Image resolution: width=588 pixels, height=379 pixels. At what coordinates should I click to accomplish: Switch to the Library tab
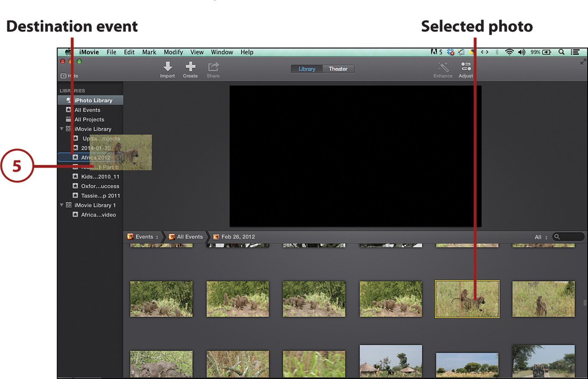[307, 69]
